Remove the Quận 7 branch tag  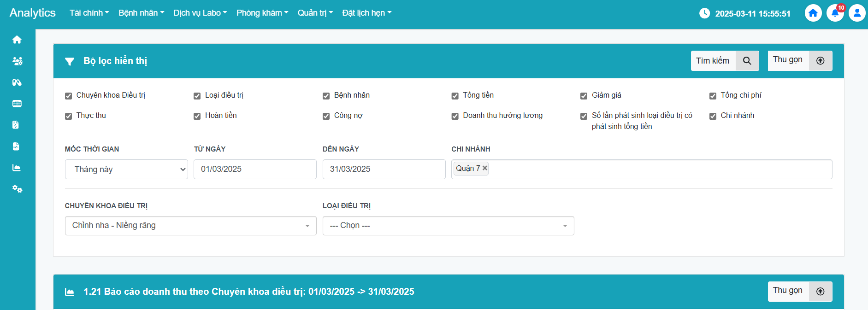(x=485, y=168)
